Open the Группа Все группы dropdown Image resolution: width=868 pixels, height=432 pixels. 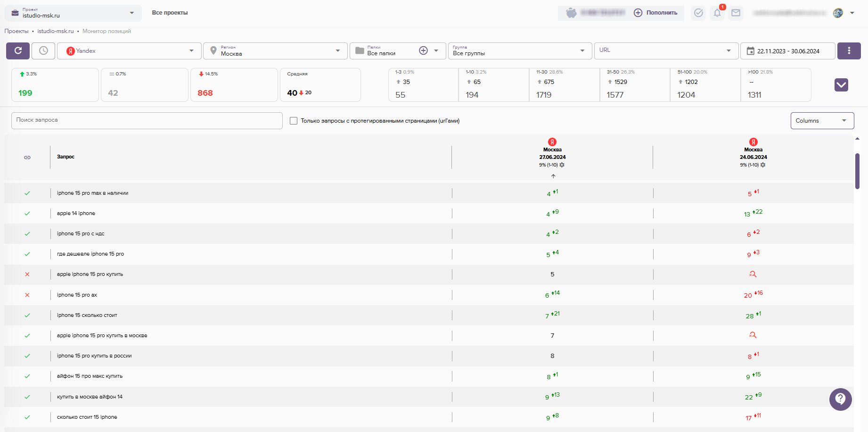click(x=520, y=51)
